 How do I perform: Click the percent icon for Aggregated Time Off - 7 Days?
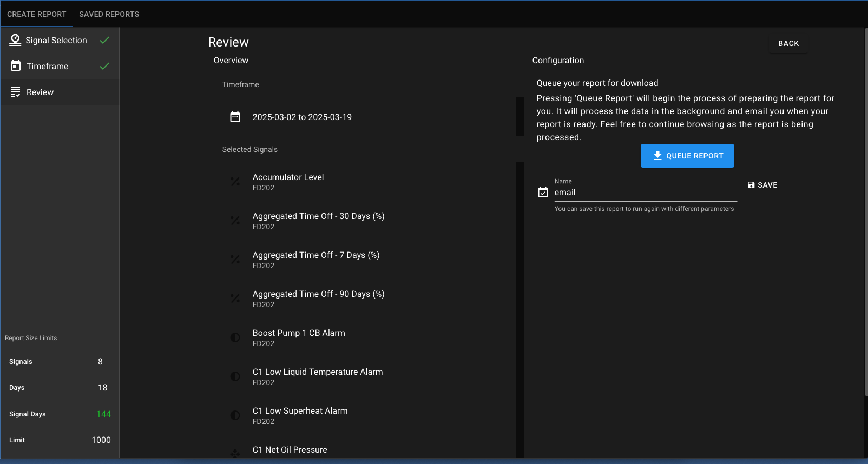click(x=235, y=260)
